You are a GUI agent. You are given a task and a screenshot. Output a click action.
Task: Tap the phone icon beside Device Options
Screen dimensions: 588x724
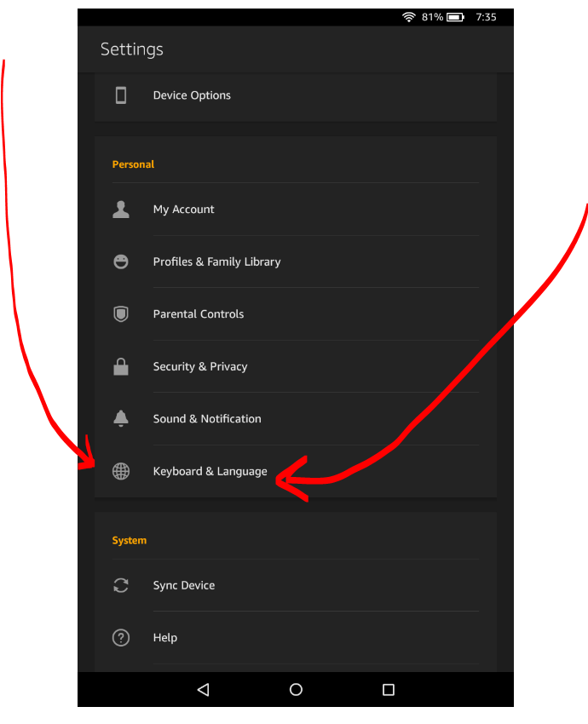[121, 95]
